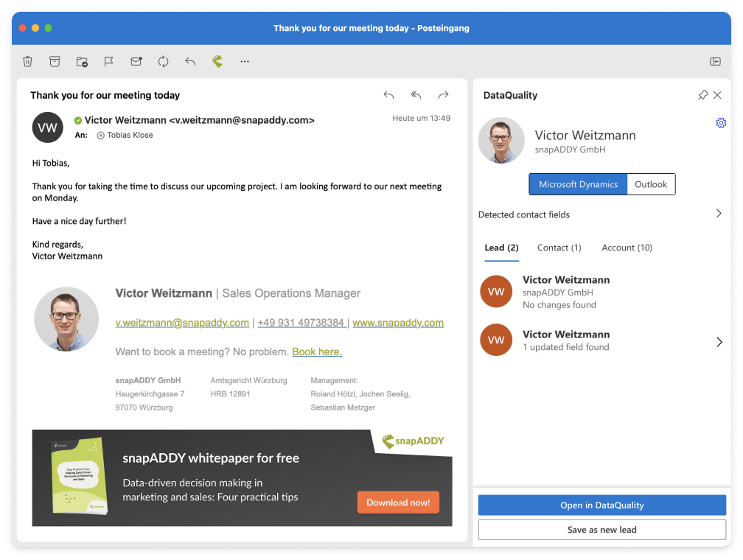
Task: Click the snapADDY logo on the banner
Action: pyautogui.click(x=414, y=441)
